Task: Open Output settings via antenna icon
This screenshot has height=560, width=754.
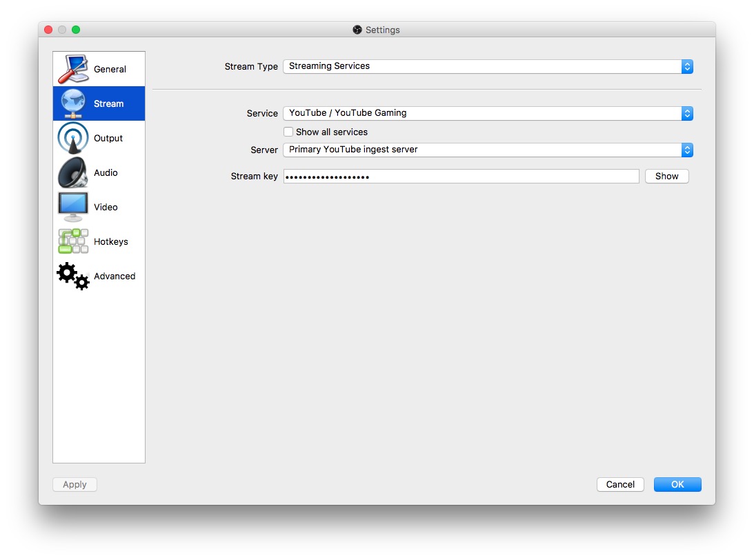Action: click(x=73, y=138)
